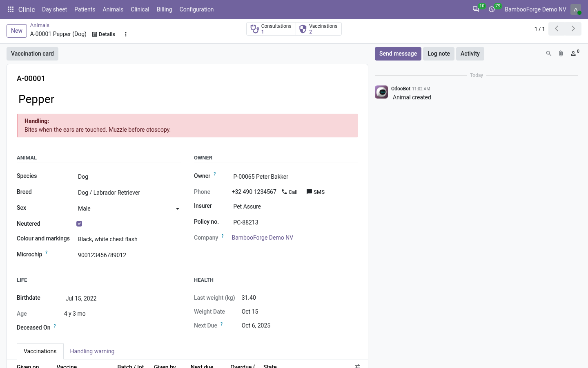This screenshot has height=368, width=588.
Task: Edit the Microchip number field
Action: click(129, 255)
